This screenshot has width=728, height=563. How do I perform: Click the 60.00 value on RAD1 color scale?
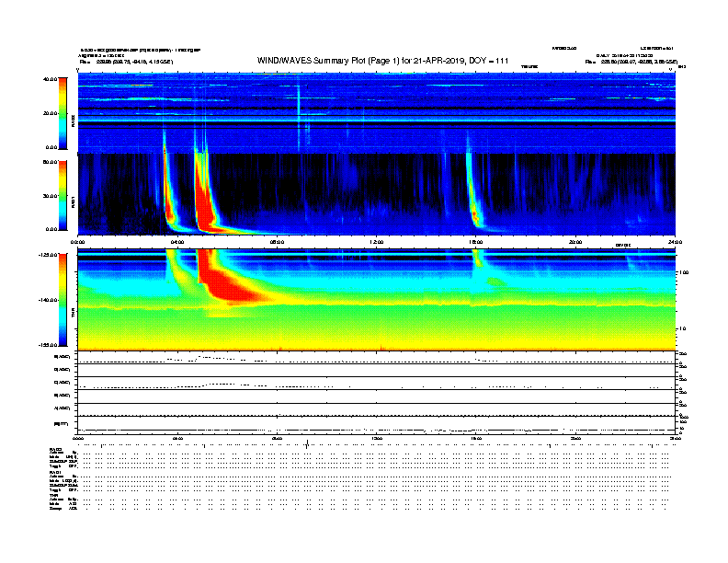click(x=51, y=162)
